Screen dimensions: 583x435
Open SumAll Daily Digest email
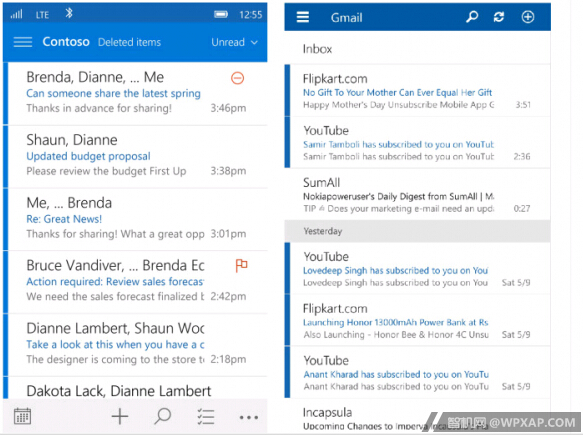(417, 194)
